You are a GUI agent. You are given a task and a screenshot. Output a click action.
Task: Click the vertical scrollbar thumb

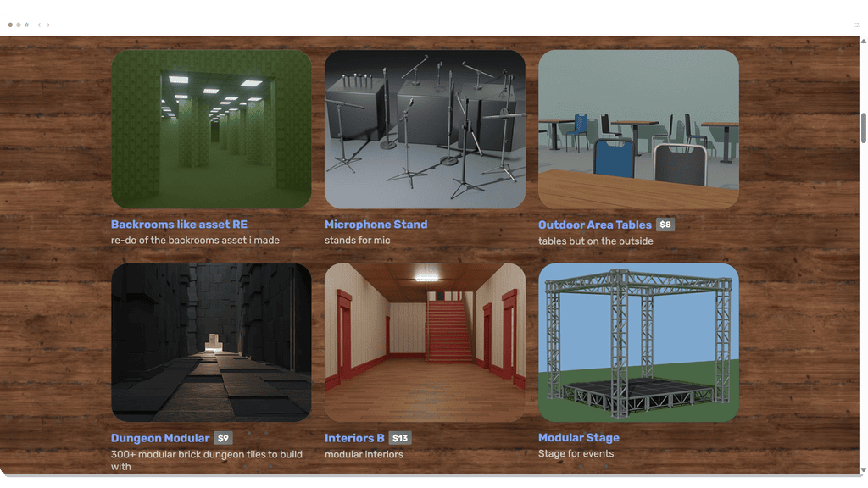(x=863, y=128)
